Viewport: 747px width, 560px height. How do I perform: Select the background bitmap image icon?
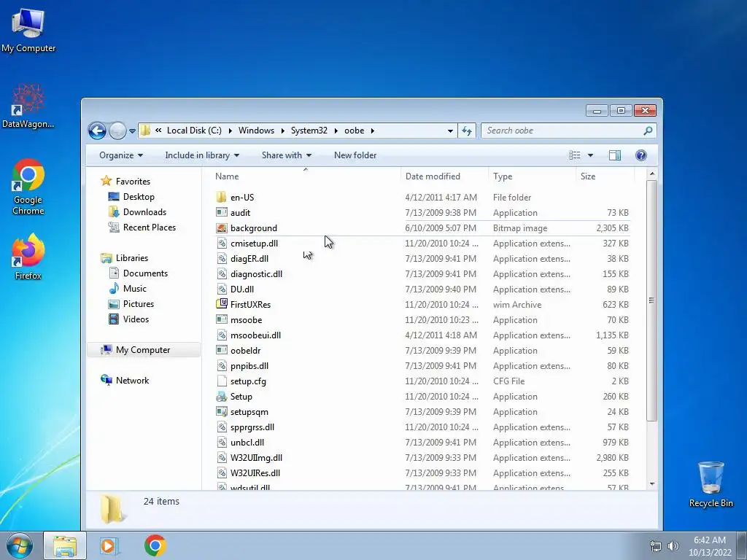tap(222, 228)
